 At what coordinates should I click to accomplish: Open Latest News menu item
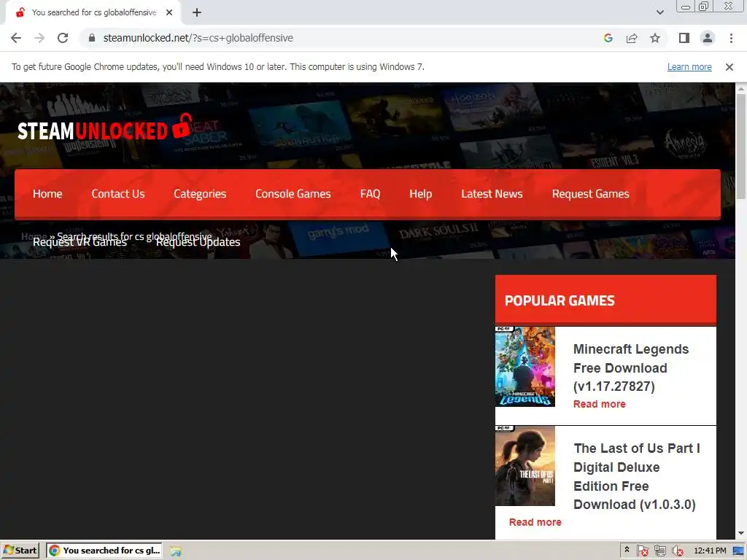(x=492, y=194)
